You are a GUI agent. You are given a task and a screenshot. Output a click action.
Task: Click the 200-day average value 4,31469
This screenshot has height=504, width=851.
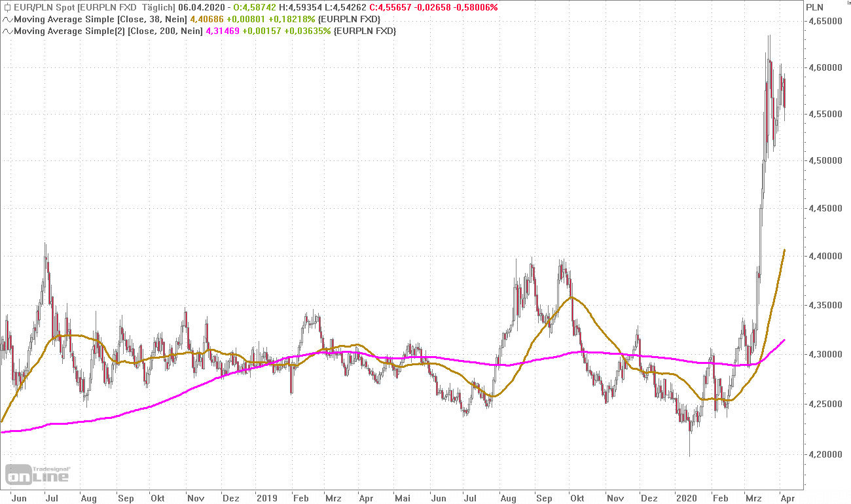[x=223, y=31]
